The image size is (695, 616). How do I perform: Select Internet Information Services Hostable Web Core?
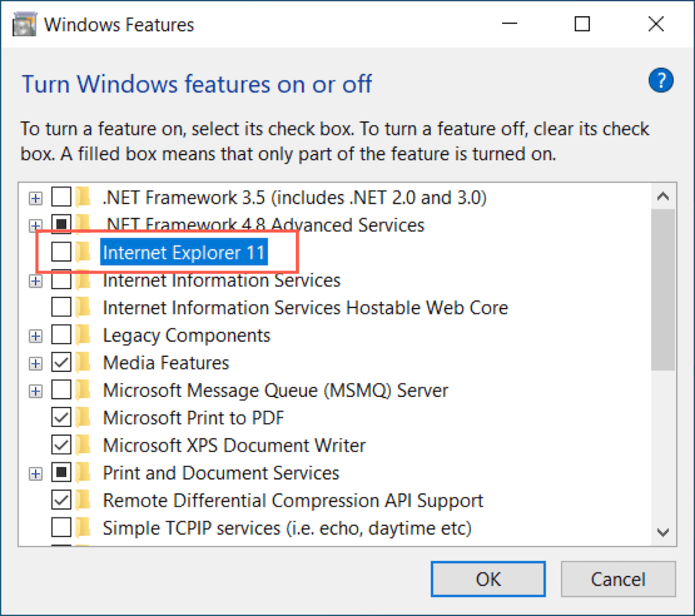pyautogui.click(x=305, y=308)
